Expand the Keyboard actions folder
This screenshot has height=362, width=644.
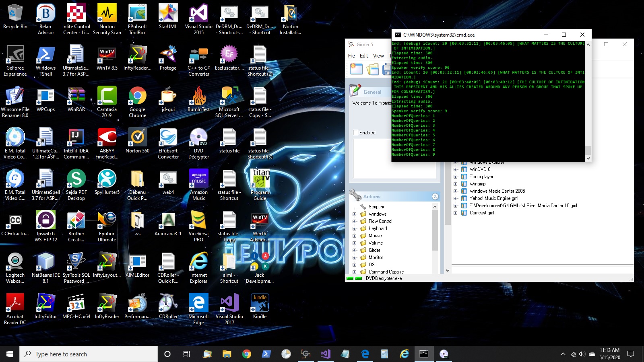click(355, 228)
